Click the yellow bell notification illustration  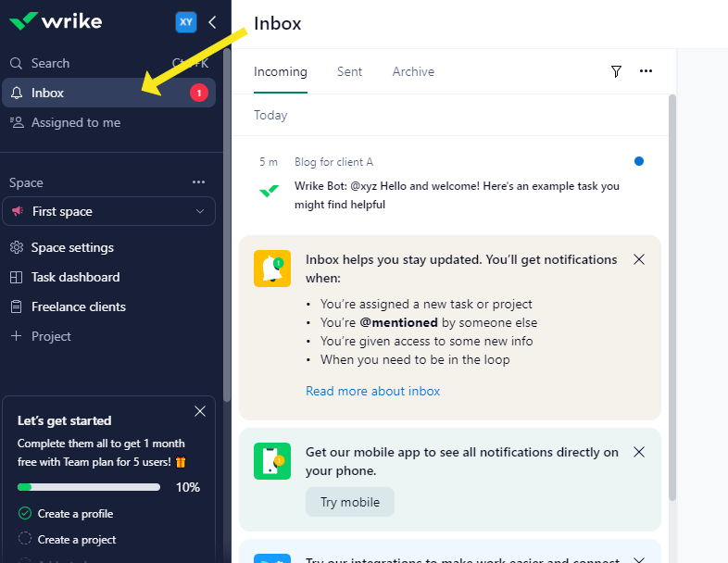tap(272, 269)
